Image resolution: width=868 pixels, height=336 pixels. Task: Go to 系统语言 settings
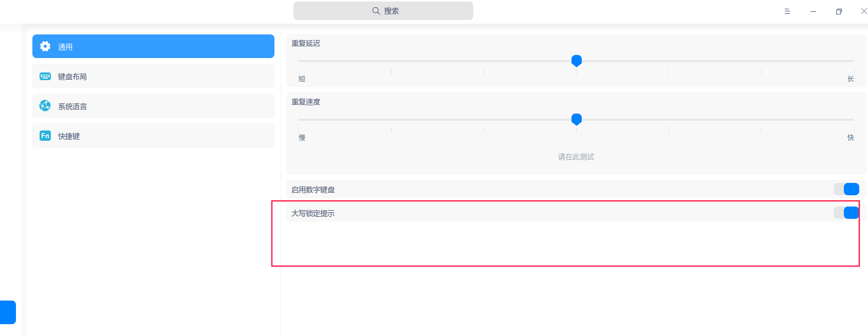coord(153,106)
